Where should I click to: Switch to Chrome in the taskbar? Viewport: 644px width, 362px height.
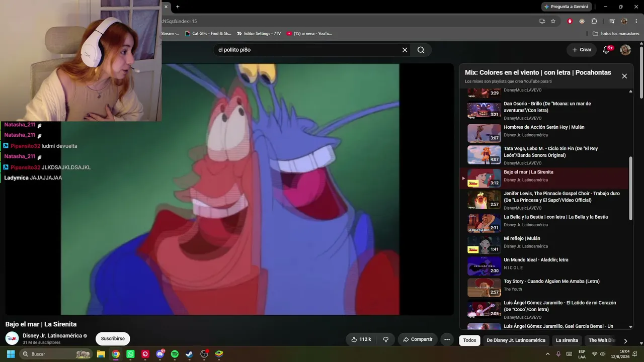click(x=116, y=354)
